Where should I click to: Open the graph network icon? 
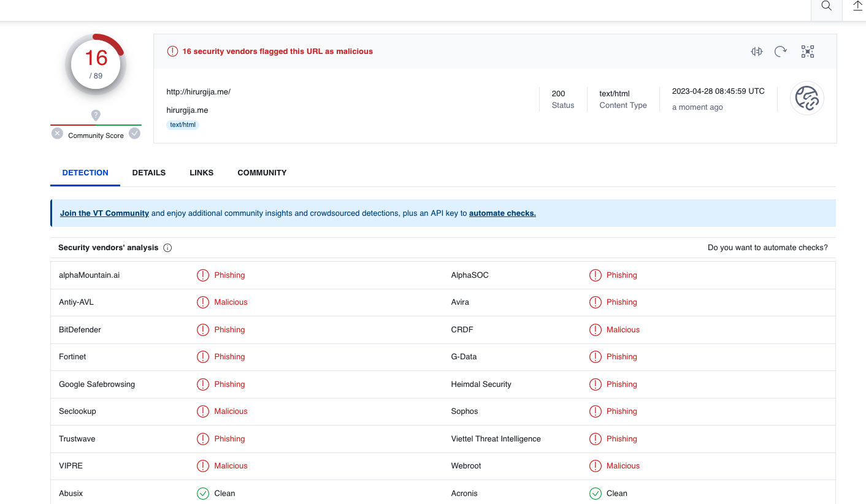[x=808, y=52]
